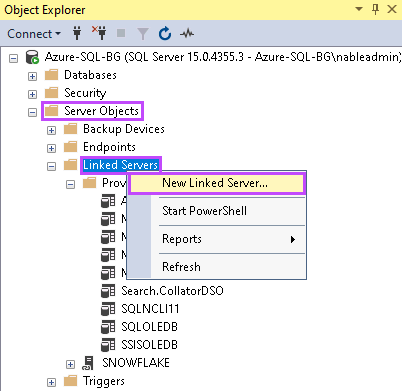The image size is (402, 391).
Task: Select the Server Objects folder icon
Action: (x=51, y=111)
